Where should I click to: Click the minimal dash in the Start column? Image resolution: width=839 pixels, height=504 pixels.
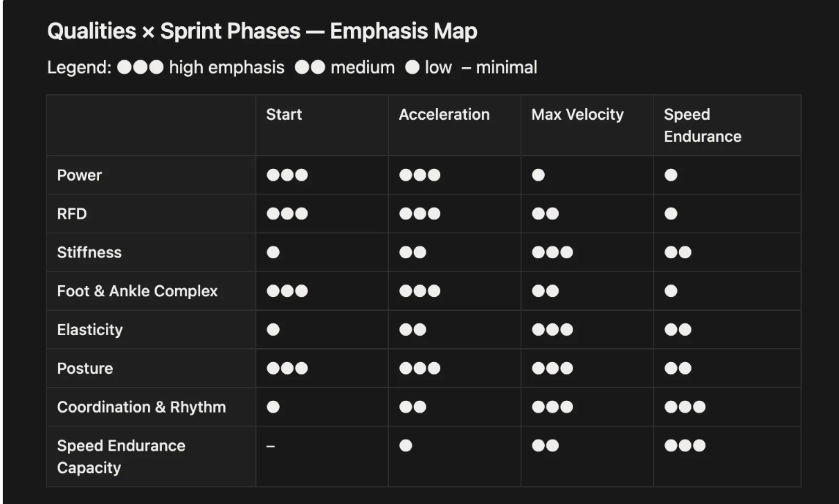pyautogui.click(x=271, y=447)
